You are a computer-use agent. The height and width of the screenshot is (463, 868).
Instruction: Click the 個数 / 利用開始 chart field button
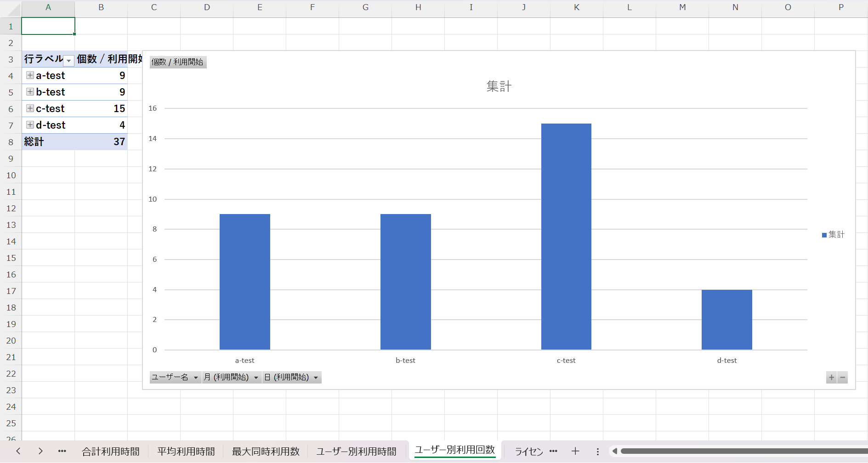[178, 62]
